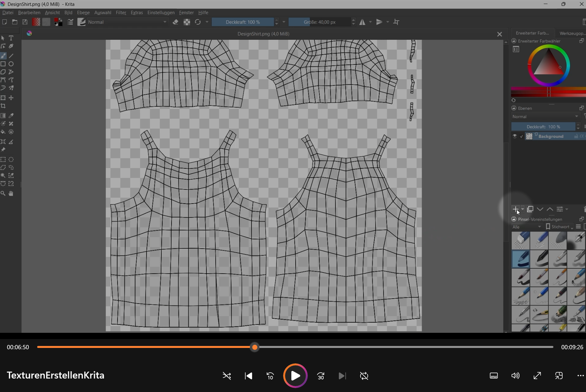Enable horizontal mirror painting mode

point(363,22)
